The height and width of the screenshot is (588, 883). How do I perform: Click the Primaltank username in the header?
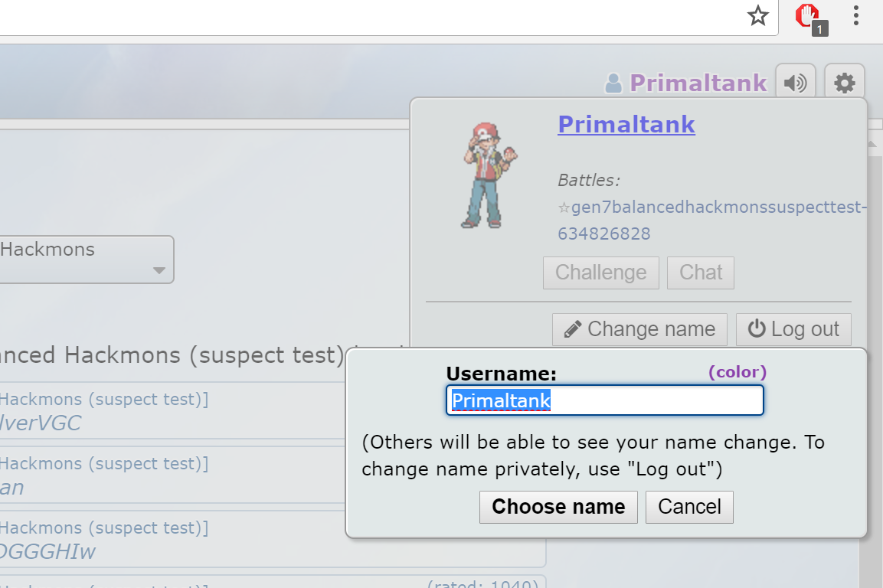[x=698, y=83]
